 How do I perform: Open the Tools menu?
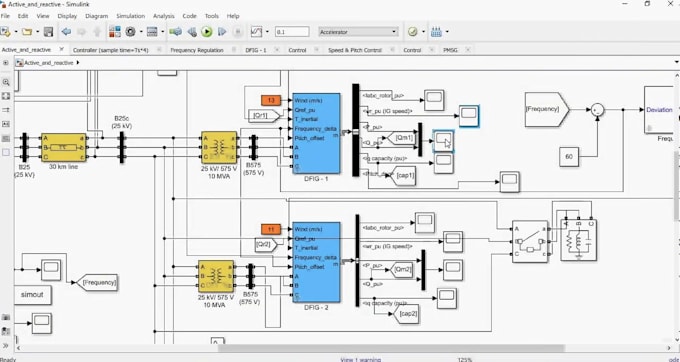pos(212,16)
